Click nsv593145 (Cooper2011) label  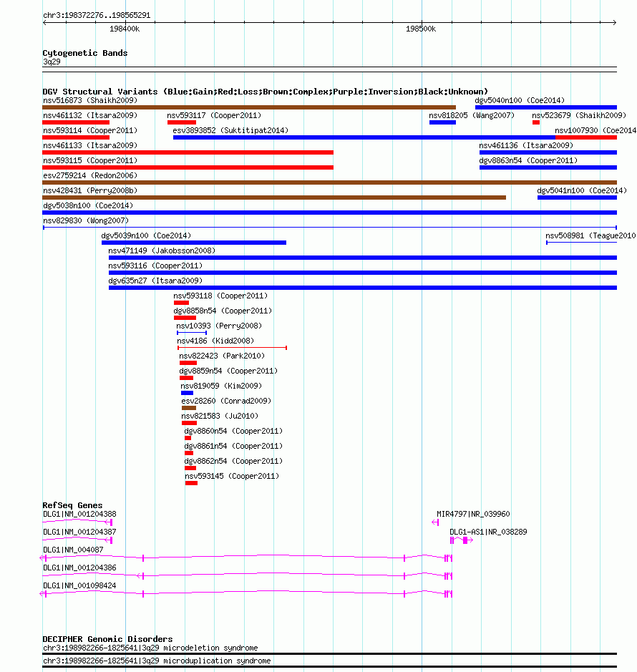click(x=232, y=476)
